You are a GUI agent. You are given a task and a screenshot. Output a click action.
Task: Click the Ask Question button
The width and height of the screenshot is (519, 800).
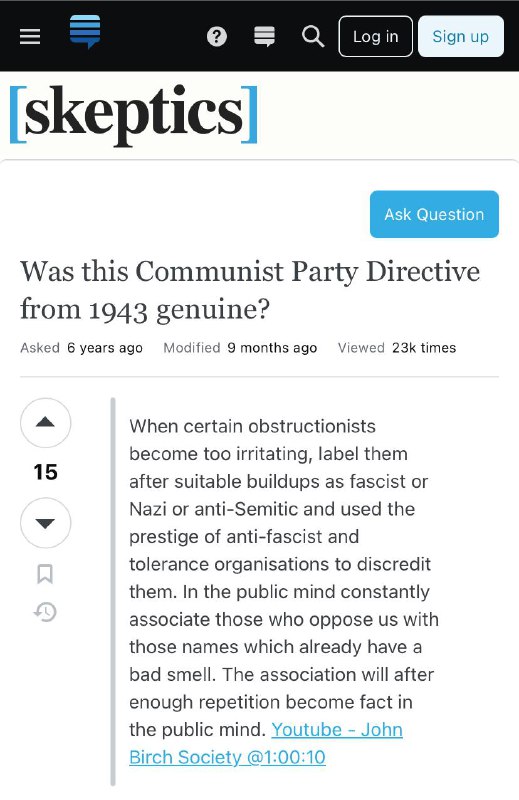pos(434,214)
